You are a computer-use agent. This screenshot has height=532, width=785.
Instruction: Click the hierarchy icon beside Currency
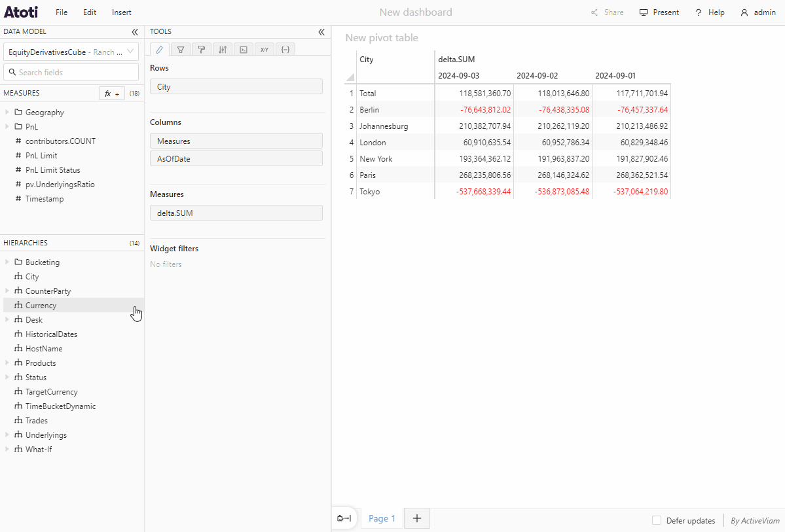pyautogui.click(x=18, y=305)
